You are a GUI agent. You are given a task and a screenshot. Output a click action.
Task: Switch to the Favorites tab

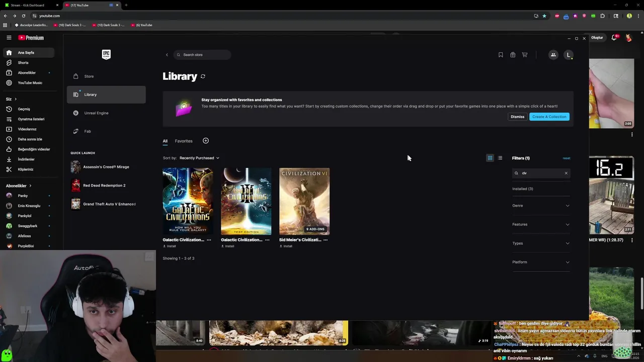click(184, 141)
